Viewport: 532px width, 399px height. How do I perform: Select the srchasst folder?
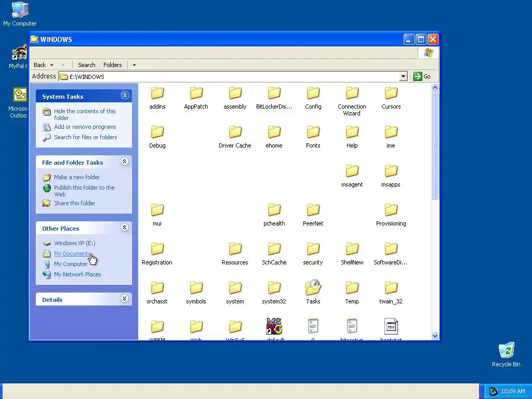[x=157, y=293]
